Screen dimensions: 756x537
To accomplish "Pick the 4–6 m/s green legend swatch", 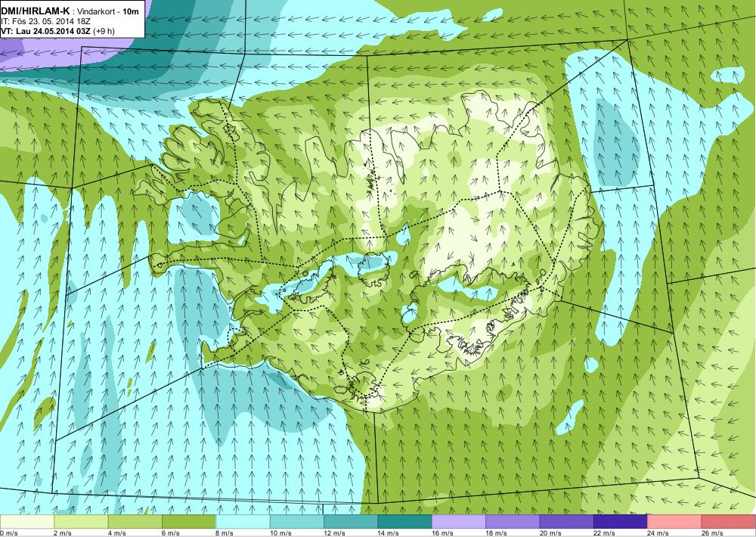I will 135,522.
